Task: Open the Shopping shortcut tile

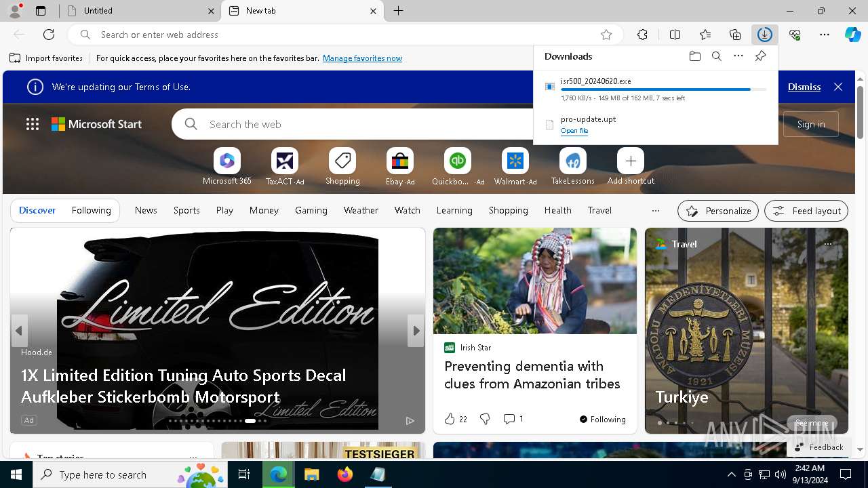Action: point(342,167)
